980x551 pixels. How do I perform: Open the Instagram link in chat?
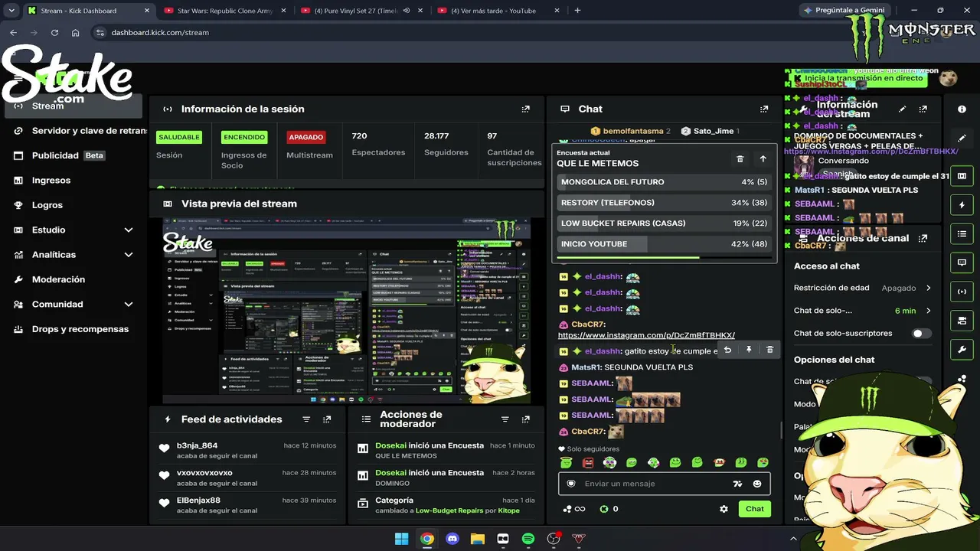pyautogui.click(x=646, y=335)
